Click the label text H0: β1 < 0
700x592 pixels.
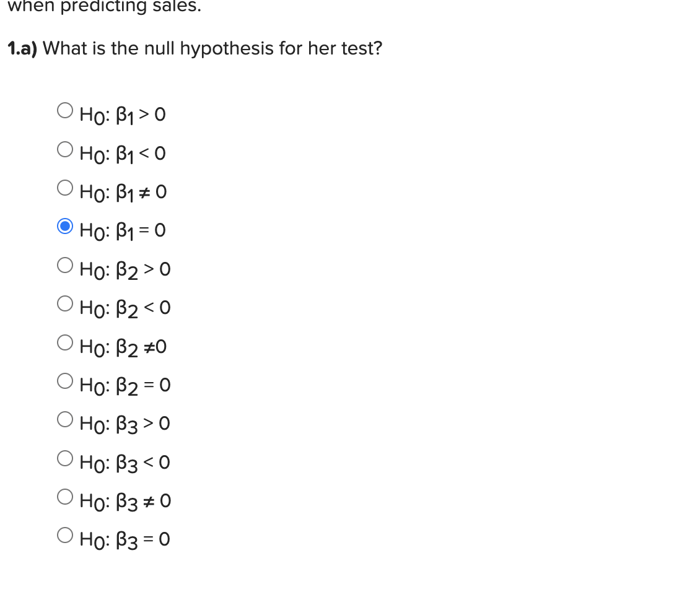121,152
